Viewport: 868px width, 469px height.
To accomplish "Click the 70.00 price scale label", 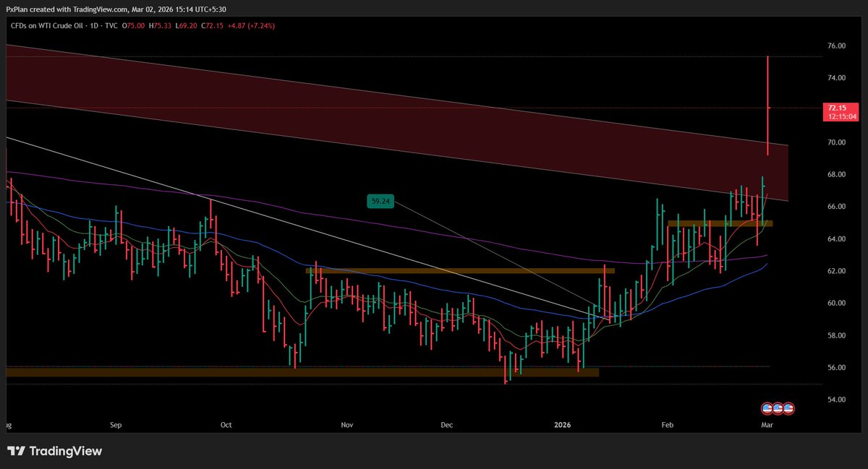I will coord(836,142).
